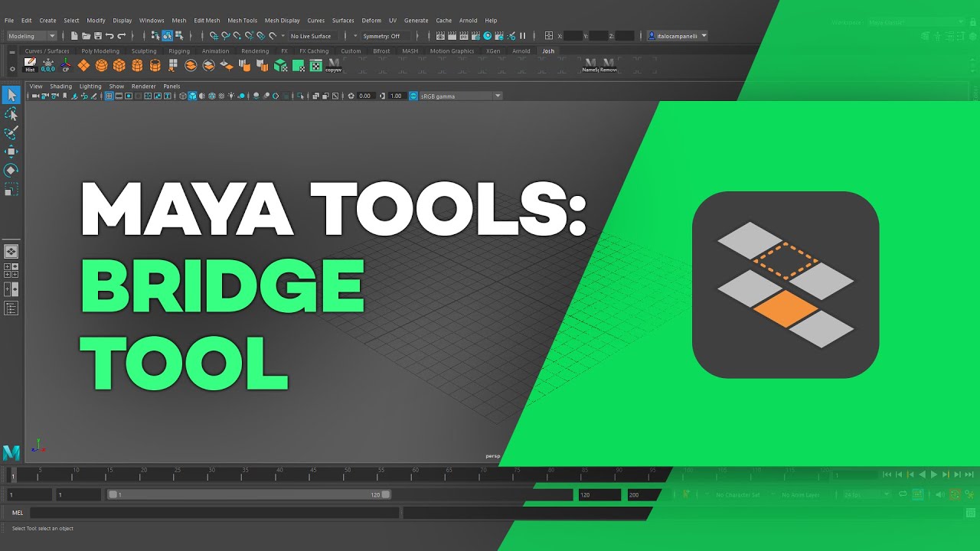Click the No Live Surface field
The height and width of the screenshot is (551, 980).
click(313, 36)
